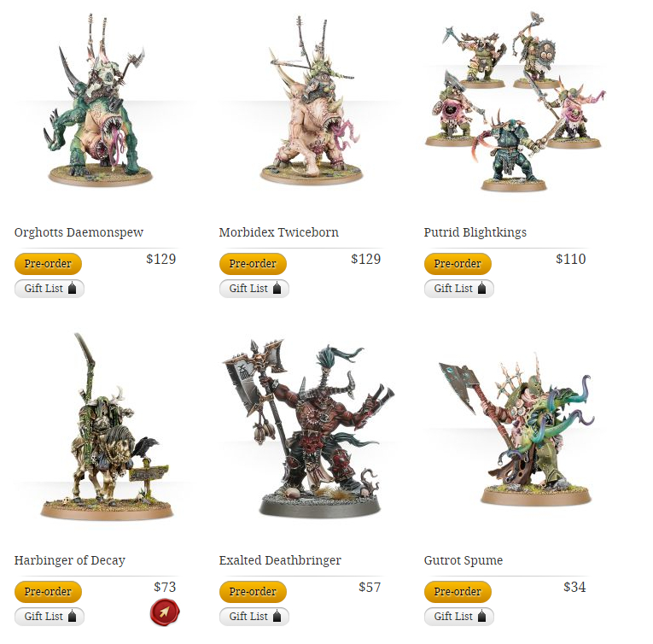Pre-order Orghotts Daemonspew

tap(48, 264)
